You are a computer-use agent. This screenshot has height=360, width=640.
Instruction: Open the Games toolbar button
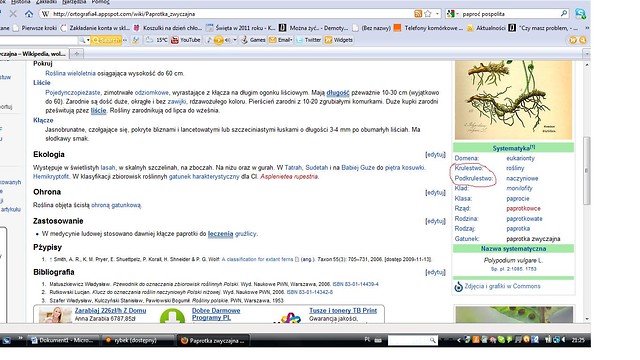pos(253,40)
